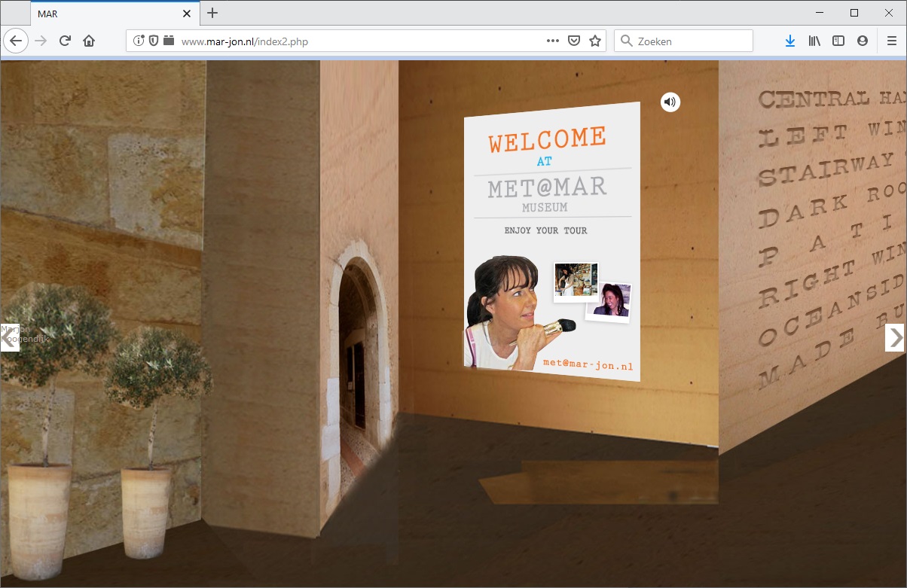Select the MAR browser tab
907x588 pixels.
tap(105, 14)
